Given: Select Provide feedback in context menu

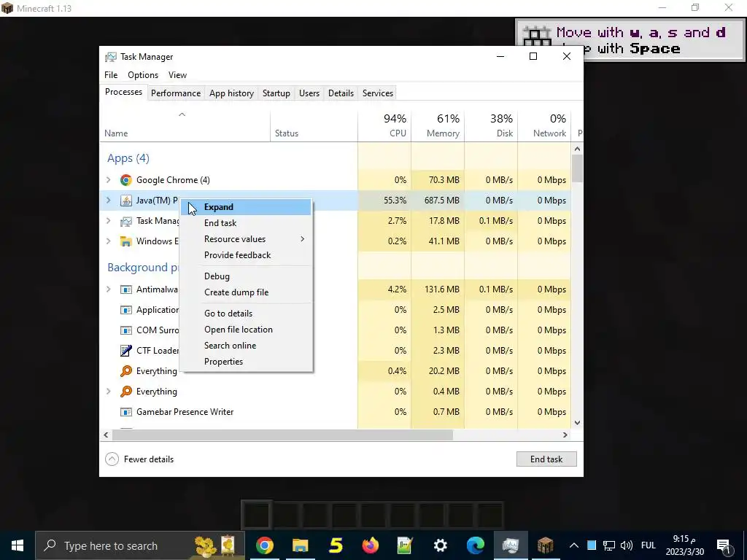Looking at the screenshot, I should (246, 255).
